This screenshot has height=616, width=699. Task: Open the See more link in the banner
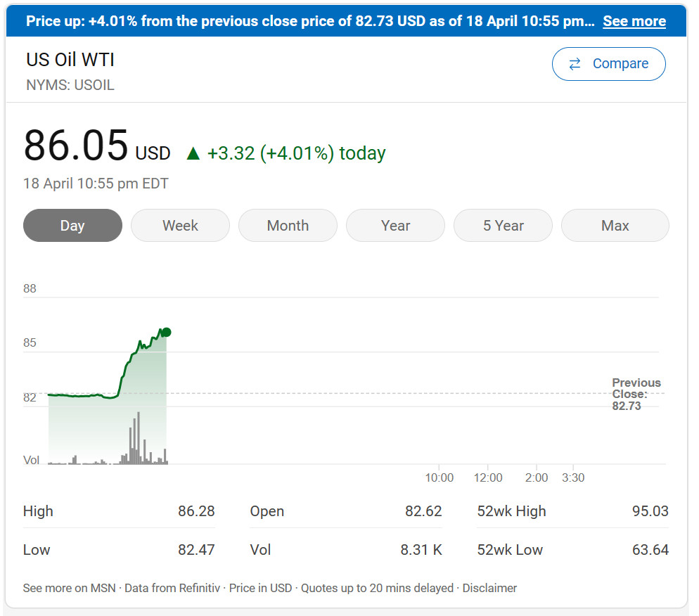coord(634,21)
